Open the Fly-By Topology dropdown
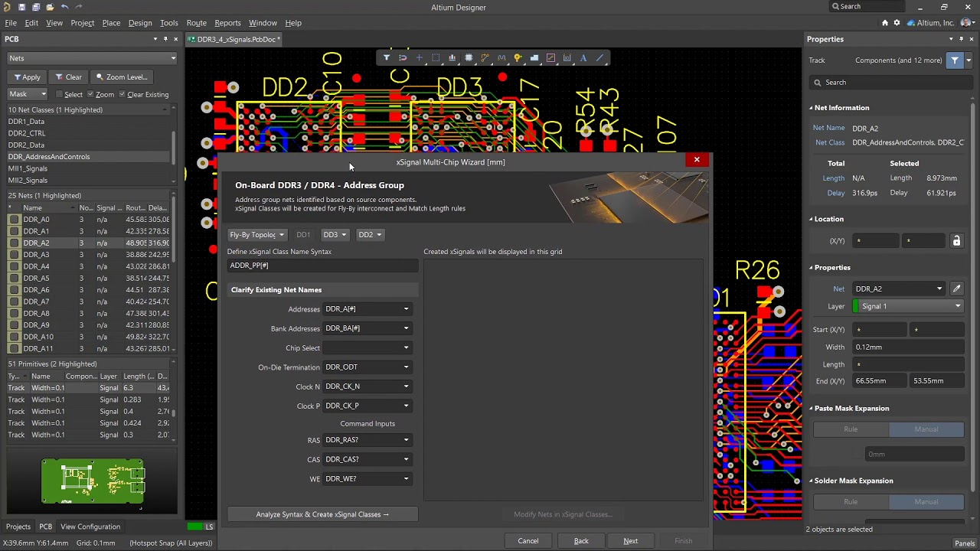The image size is (980, 551). coord(257,235)
